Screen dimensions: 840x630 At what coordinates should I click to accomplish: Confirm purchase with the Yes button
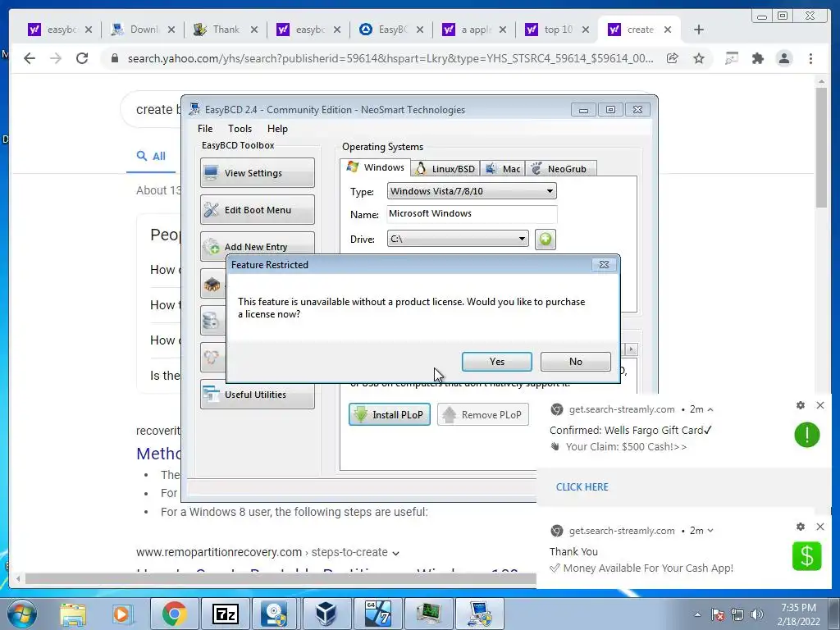(496, 362)
